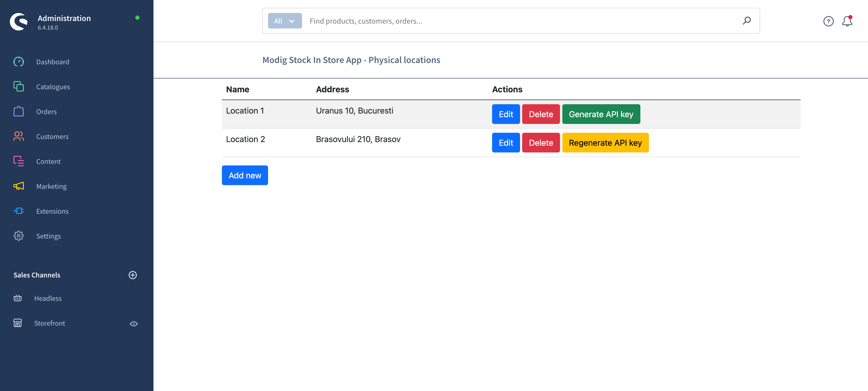Screen dimensions: 868x391
Task: Click the Actions column header
Action: (507, 89)
